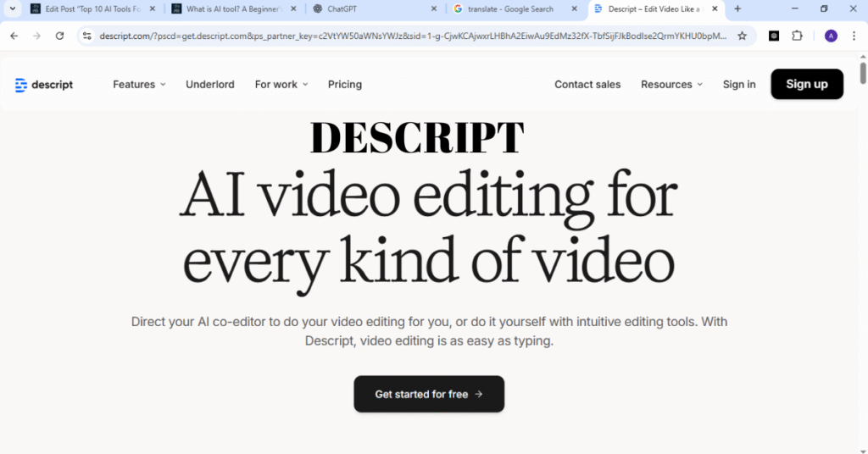Click the DESCRIPT bold title text
868x454 pixels.
tap(417, 137)
